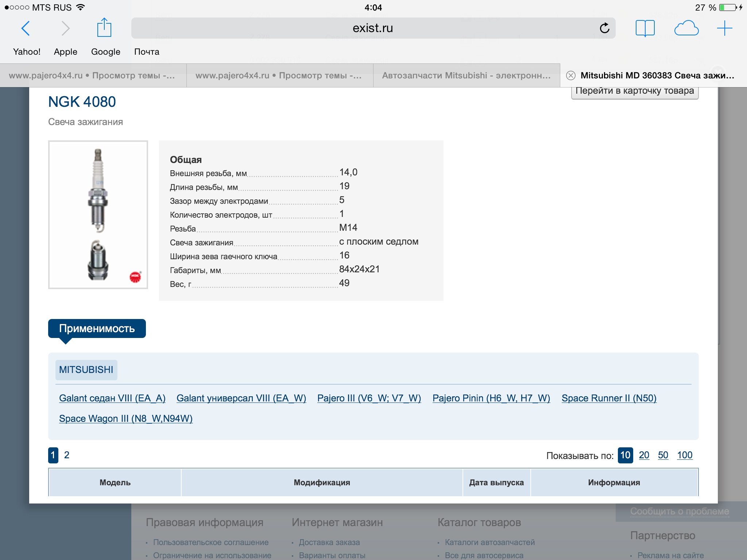This screenshot has width=747, height=560.
Task: Reload the page with the refresh icon
Action: pyautogui.click(x=604, y=28)
